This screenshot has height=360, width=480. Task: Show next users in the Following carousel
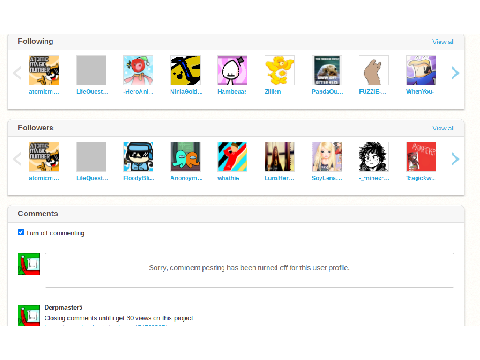(455, 73)
